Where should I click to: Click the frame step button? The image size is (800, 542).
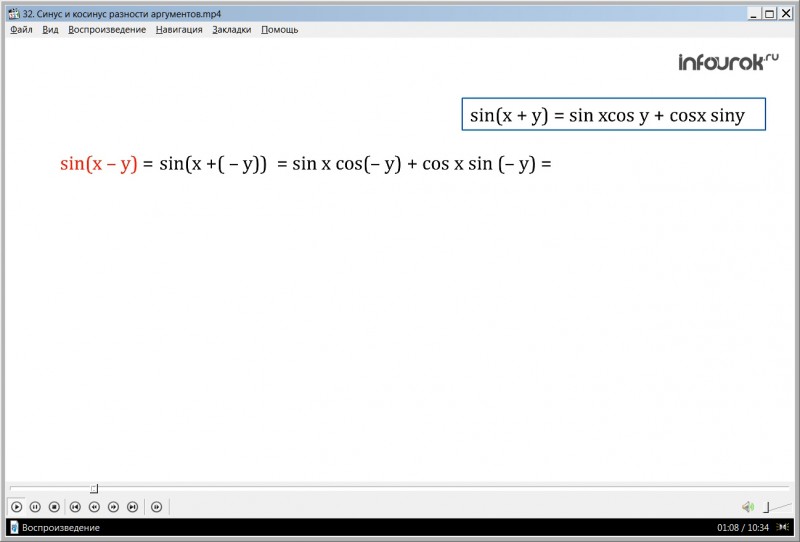click(x=157, y=507)
